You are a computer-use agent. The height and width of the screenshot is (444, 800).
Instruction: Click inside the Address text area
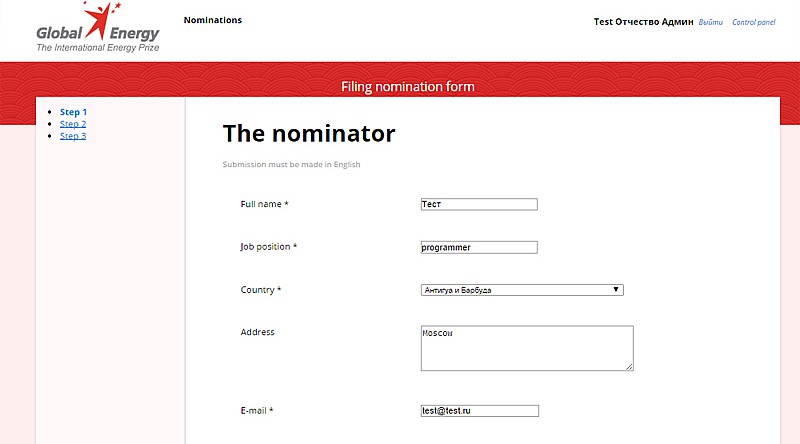(x=526, y=348)
